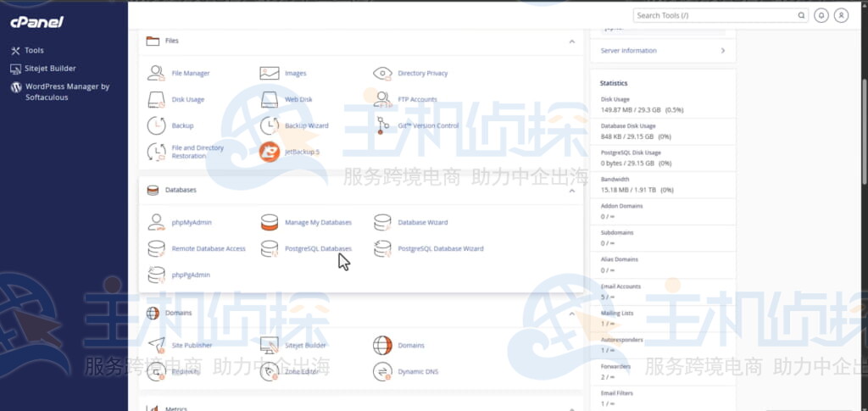Open the Backup clock icon

157,125
